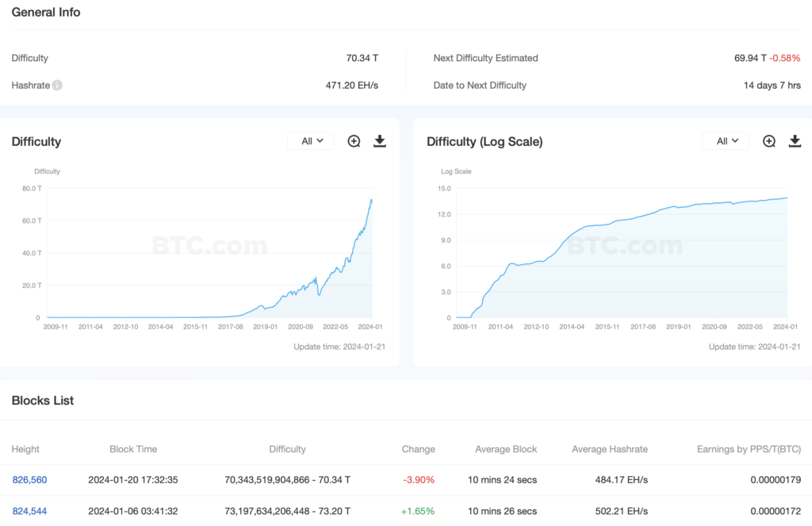Click the Change column header
The image size is (812, 526).
pyautogui.click(x=418, y=449)
